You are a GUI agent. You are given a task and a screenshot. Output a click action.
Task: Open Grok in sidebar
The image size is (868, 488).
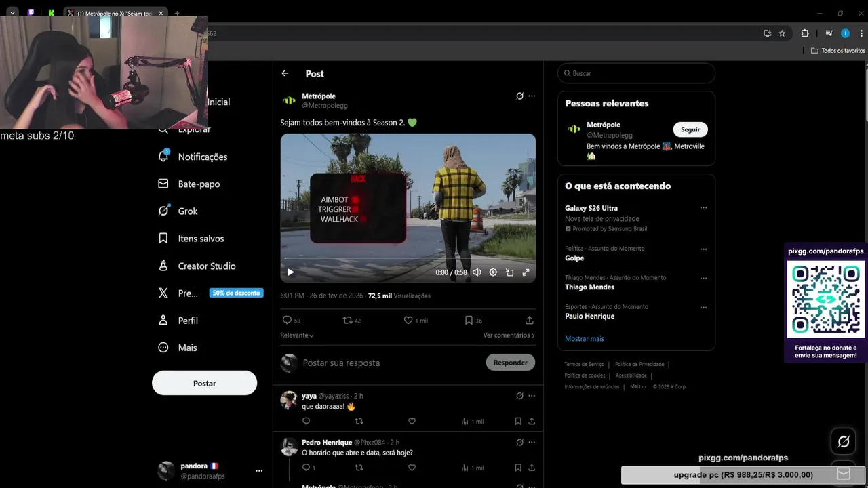click(x=178, y=211)
